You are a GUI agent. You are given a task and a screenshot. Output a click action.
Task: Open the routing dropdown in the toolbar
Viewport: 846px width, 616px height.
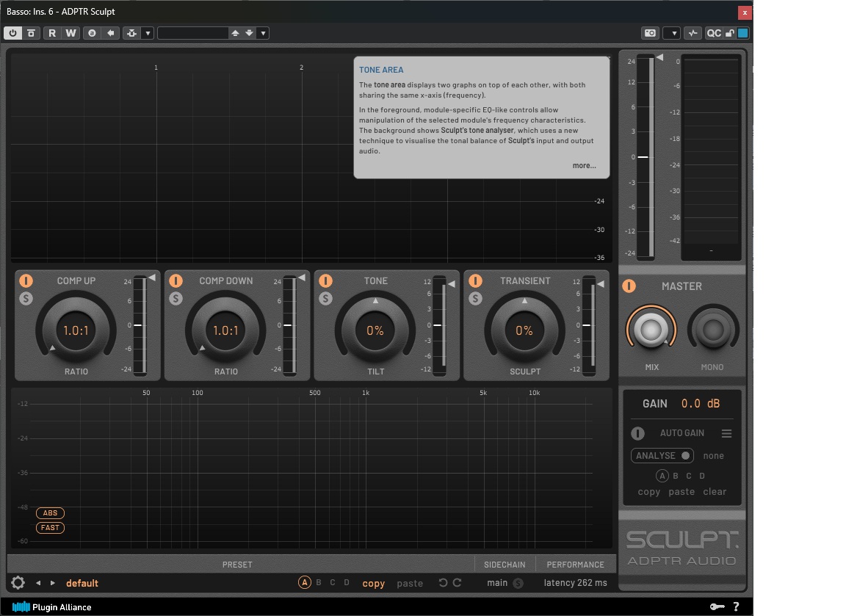click(148, 32)
